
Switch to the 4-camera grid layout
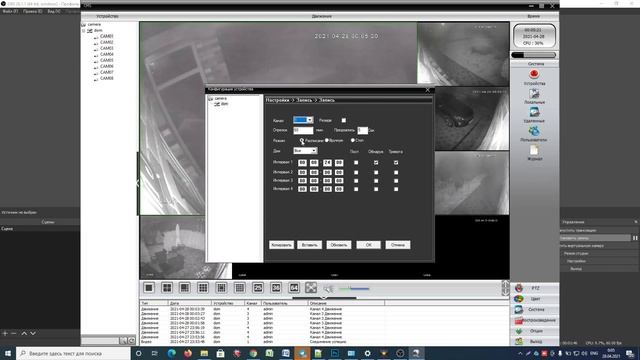(x=167, y=288)
